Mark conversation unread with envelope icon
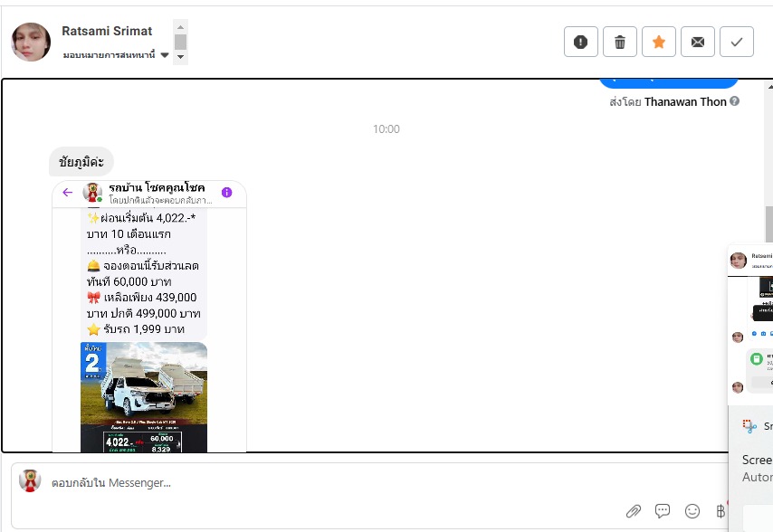Screen dimensions: 773x532 pos(698,42)
